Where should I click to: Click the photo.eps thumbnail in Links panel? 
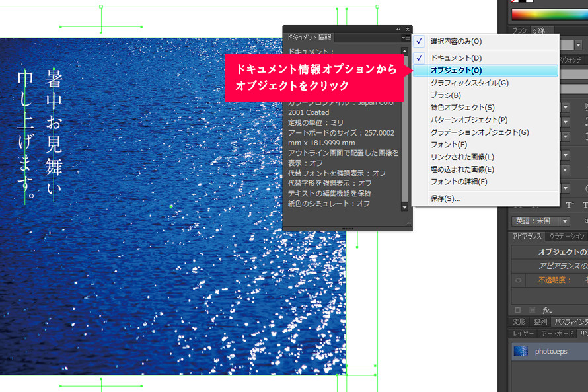(x=521, y=352)
